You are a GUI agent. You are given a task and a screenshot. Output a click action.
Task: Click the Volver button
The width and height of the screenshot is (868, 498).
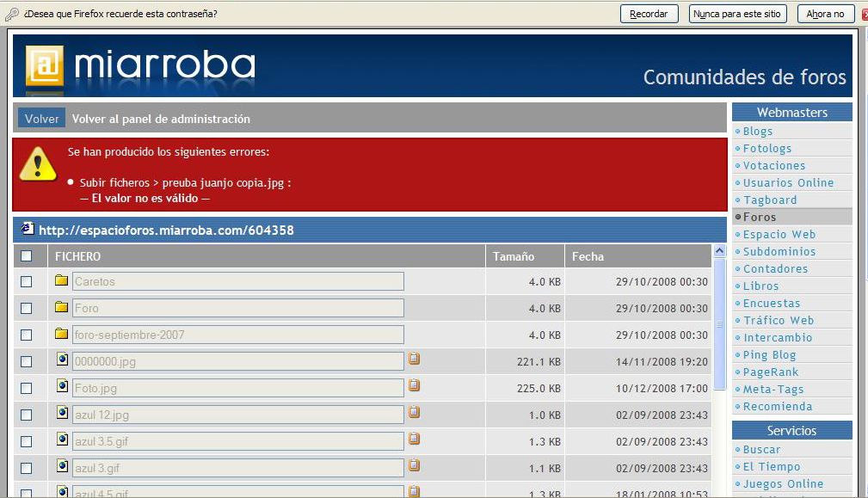point(41,119)
